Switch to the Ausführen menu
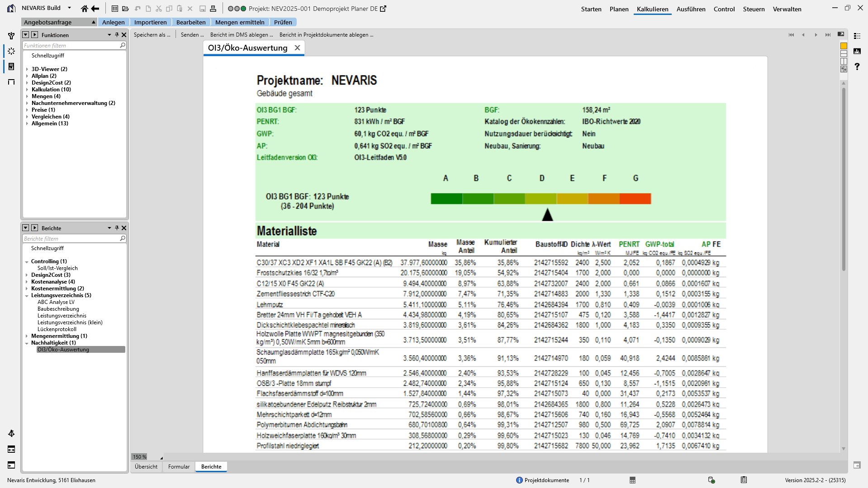The width and height of the screenshot is (868, 488). (x=691, y=9)
